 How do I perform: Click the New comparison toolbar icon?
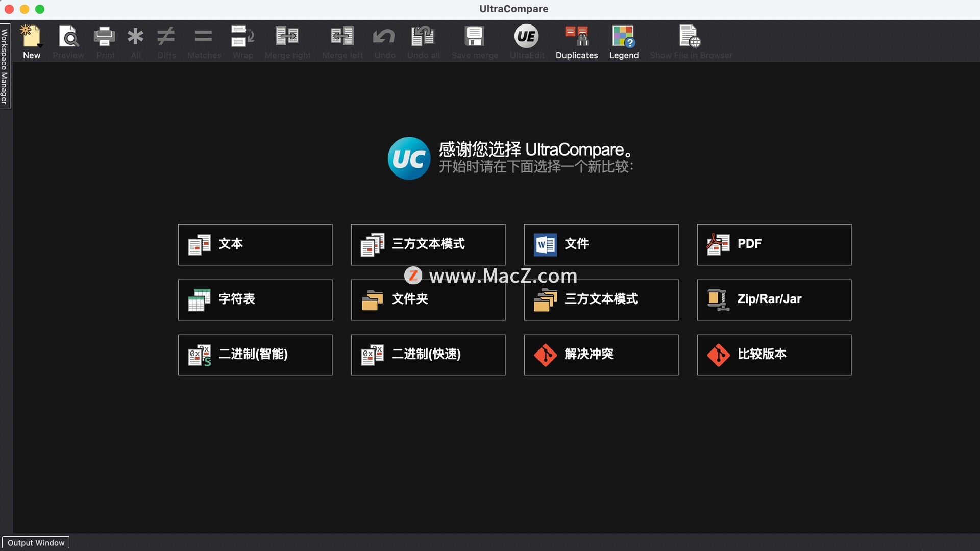(x=31, y=37)
